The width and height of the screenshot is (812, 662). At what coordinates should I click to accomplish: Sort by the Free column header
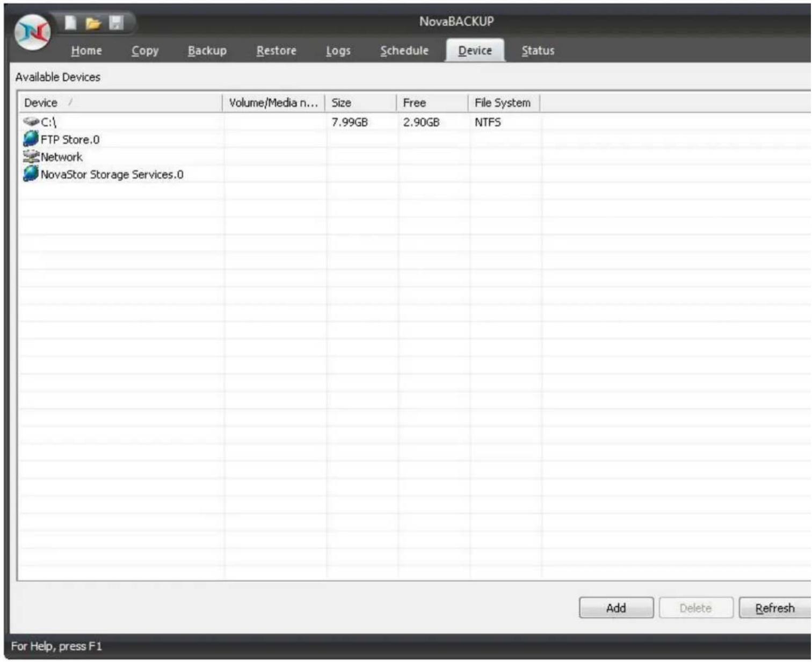[432, 103]
